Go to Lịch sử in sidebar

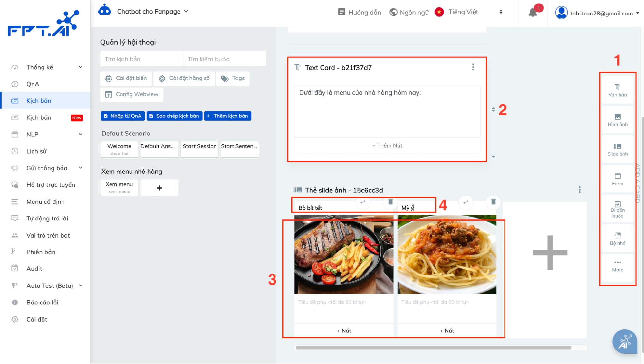[x=36, y=151]
